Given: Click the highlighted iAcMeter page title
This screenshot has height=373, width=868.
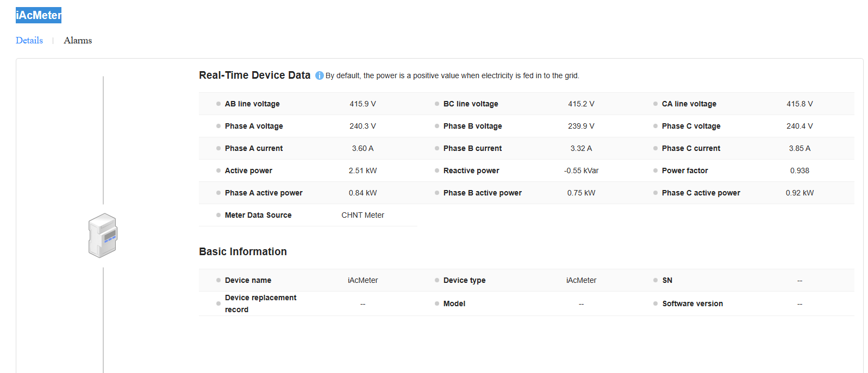Looking at the screenshot, I should [x=39, y=15].
